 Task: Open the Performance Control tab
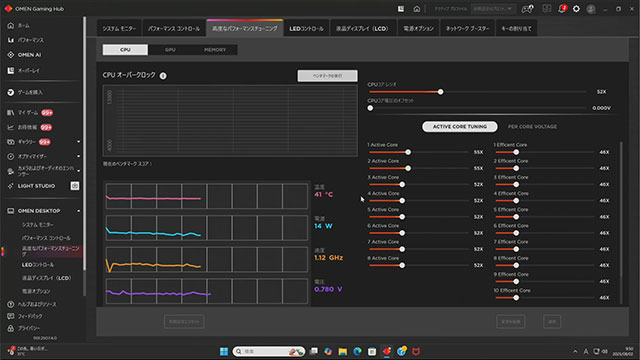click(174, 29)
